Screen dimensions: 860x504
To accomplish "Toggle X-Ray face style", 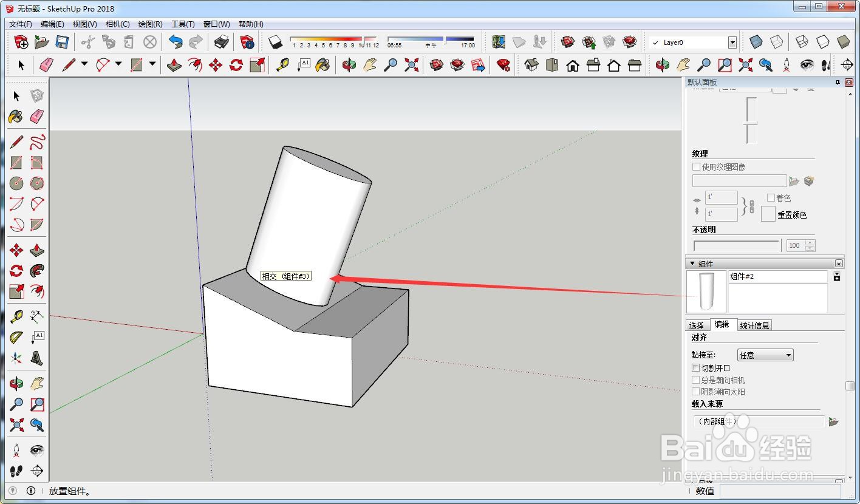I will [x=756, y=42].
